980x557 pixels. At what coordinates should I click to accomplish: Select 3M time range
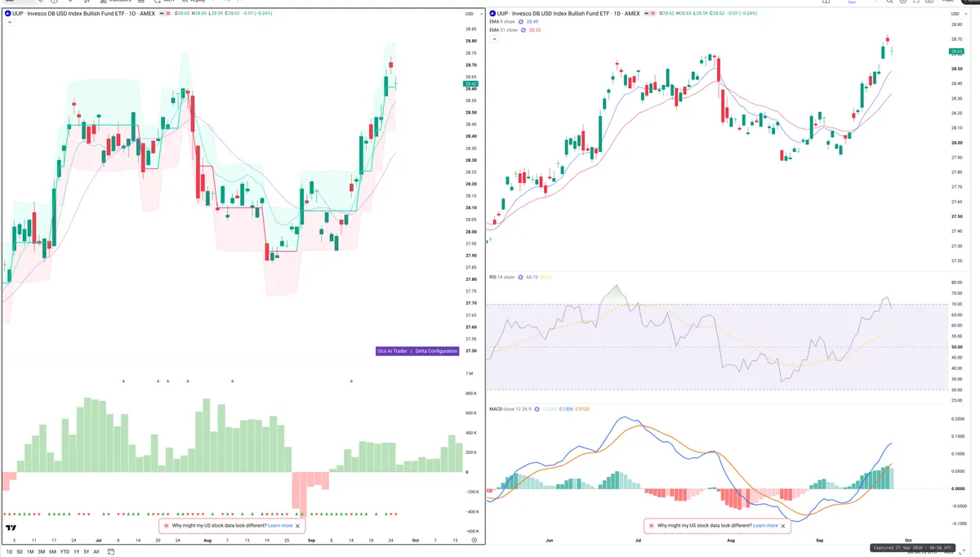point(41,552)
